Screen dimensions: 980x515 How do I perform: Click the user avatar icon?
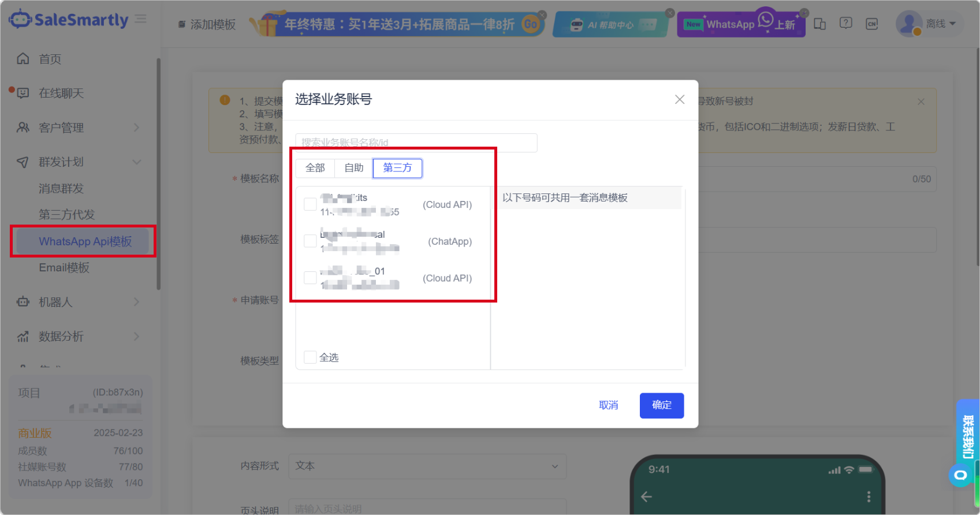(909, 24)
